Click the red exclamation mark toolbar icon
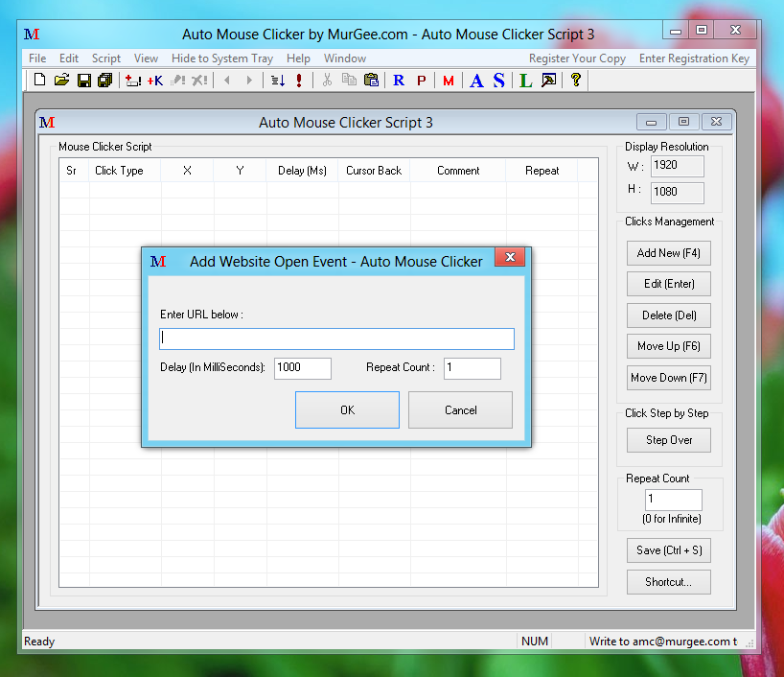This screenshot has height=677, width=784. pyautogui.click(x=299, y=81)
